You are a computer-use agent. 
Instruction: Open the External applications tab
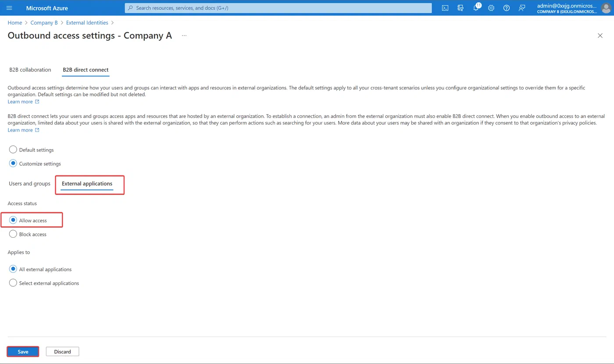coord(87,183)
